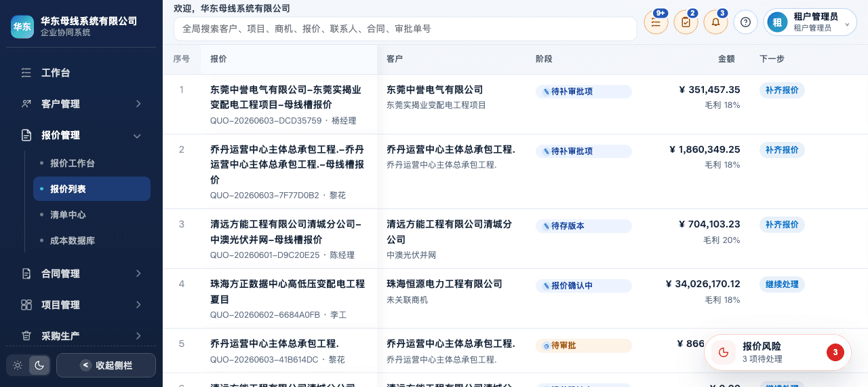Expand the 采购生产 submenu chevron
This screenshot has width=868, height=387.
[138, 336]
